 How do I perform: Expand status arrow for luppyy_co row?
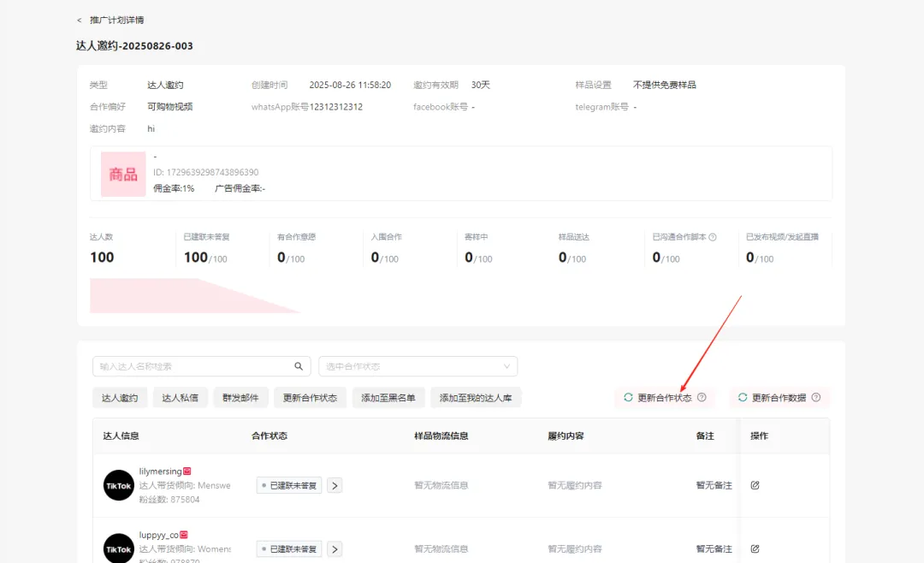point(335,549)
